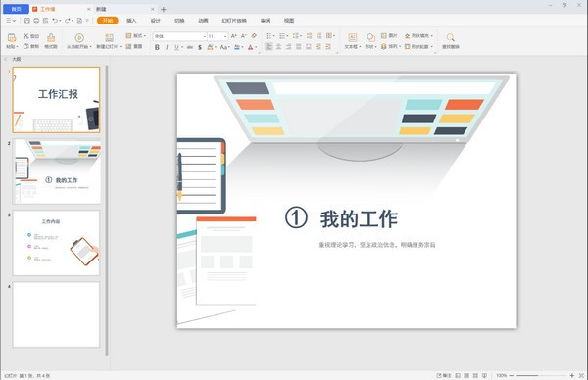Open Find and Replace magnifier
588x380 pixels.
click(451, 37)
